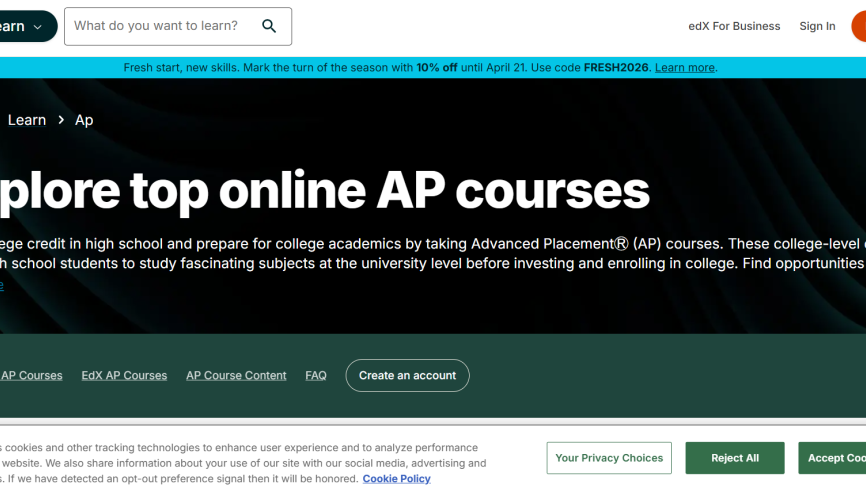
Task: Open the edX For Business link
Action: pyautogui.click(x=734, y=26)
